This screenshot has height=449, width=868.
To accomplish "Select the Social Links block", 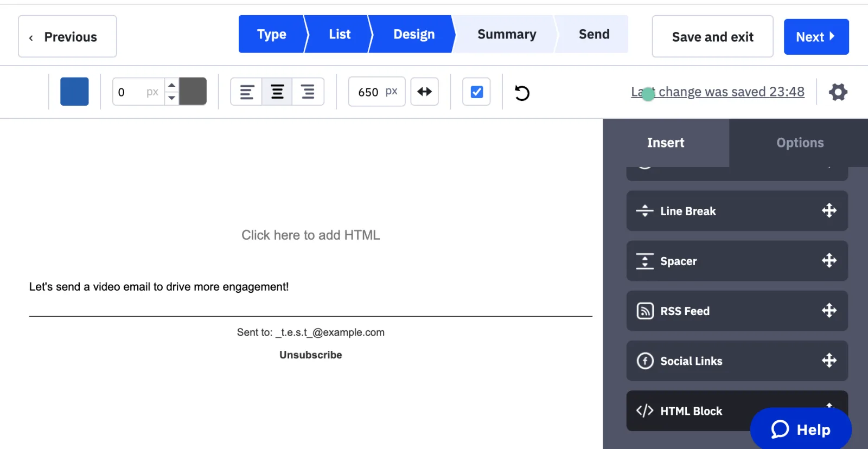I will point(737,361).
